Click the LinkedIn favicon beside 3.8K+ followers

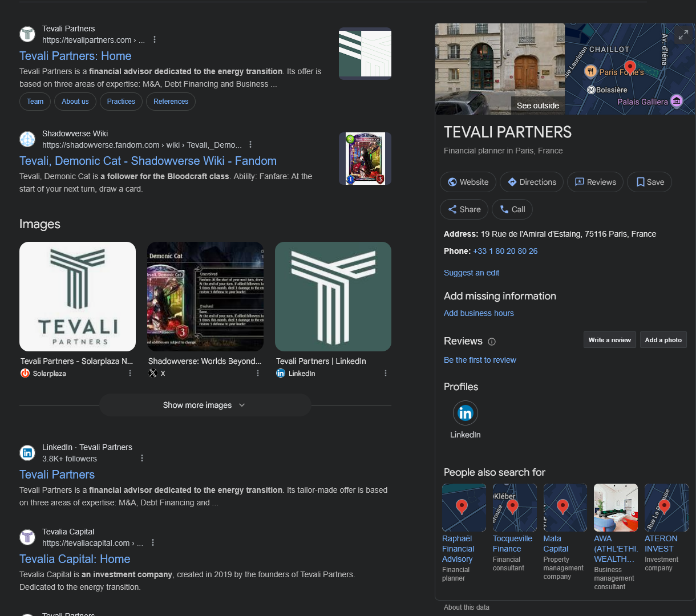click(27, 453)
